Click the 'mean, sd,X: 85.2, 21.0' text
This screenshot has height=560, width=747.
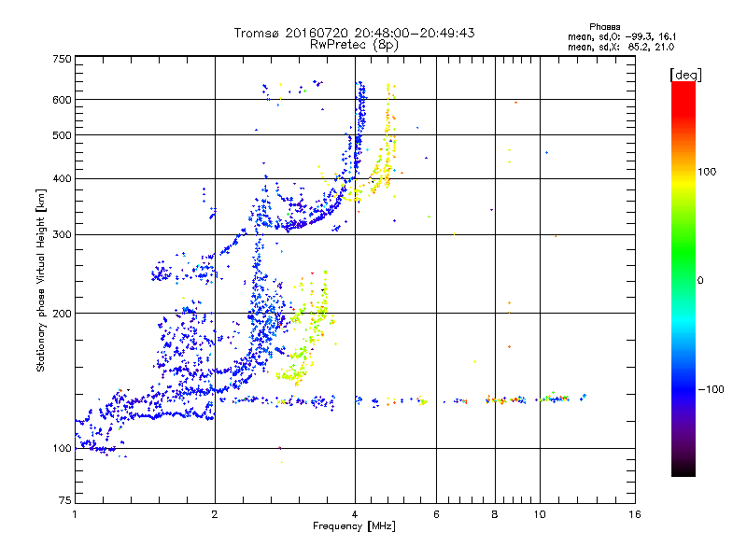click(621, 47)
